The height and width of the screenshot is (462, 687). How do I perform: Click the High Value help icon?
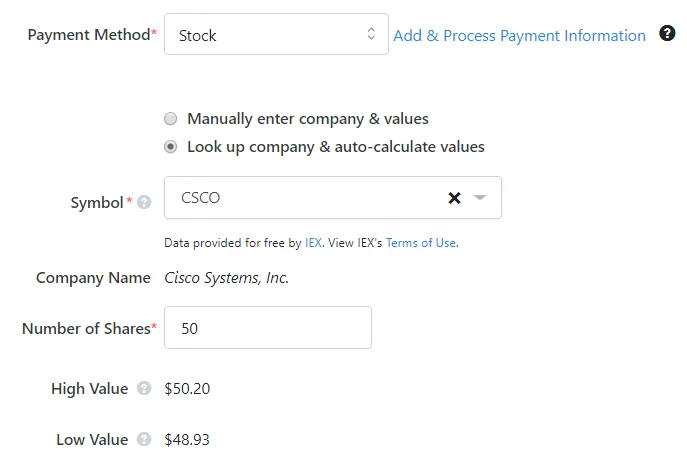pyautogui.click(x=144, y=388)
